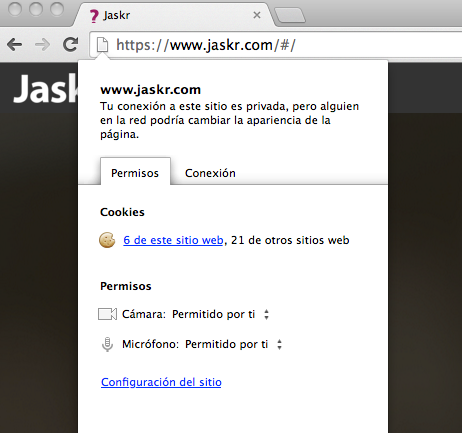Click the Cookies section heading
462x433 pixels.
pos(122,212)
